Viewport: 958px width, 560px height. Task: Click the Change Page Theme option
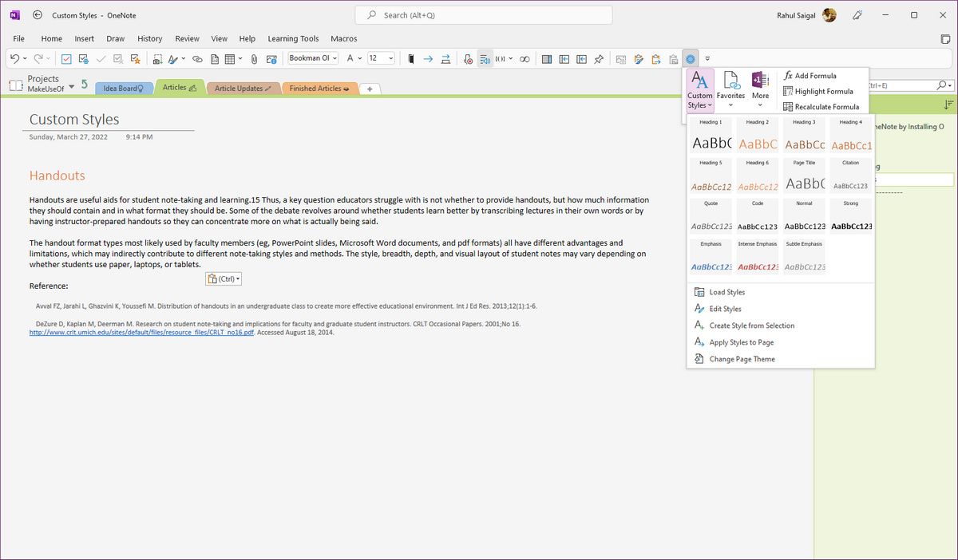pyautogui.click(x=742, y=359)
